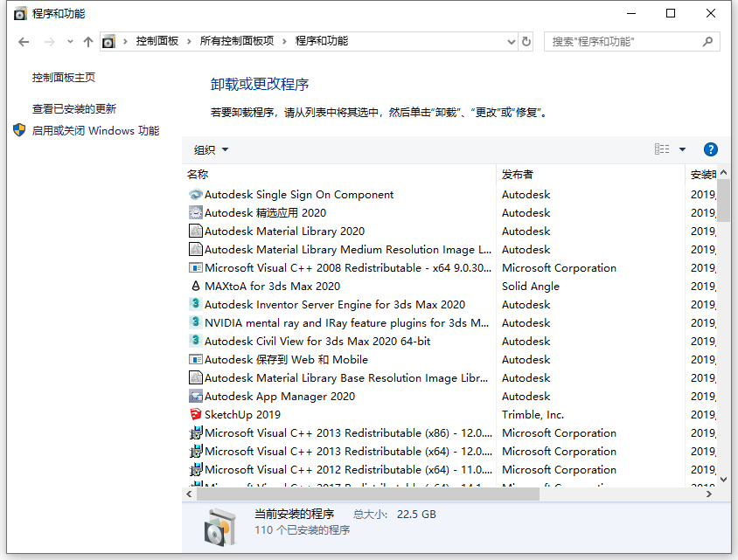Open the recent locations dropdown arrow
This screenshot has height=560, width=738.
[70, 42]
